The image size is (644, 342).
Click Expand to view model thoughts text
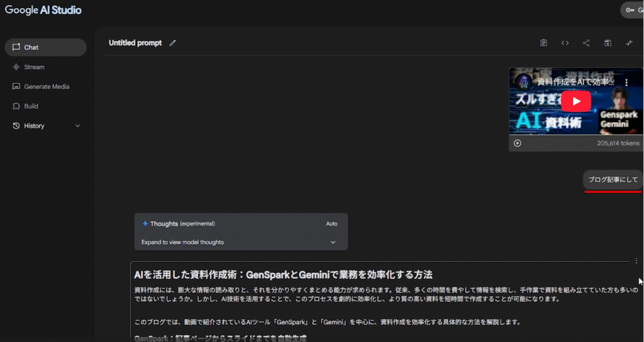tap(182, 242)
